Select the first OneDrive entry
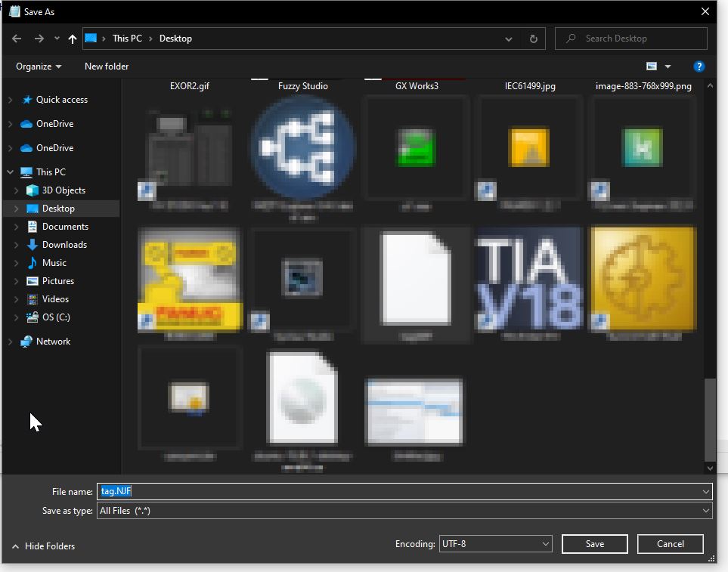728x572 pixels. pyautogui.click(x=54, y=124)
